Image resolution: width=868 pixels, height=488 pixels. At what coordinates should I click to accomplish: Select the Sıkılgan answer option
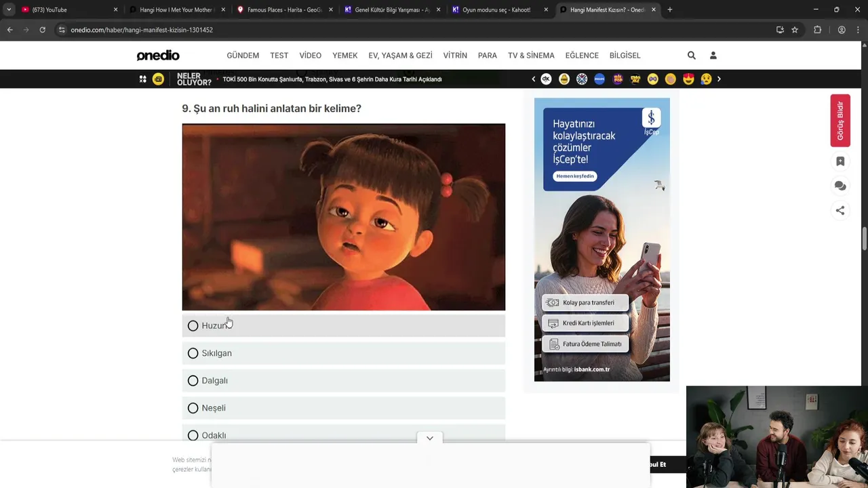click(x=343, y=353)
